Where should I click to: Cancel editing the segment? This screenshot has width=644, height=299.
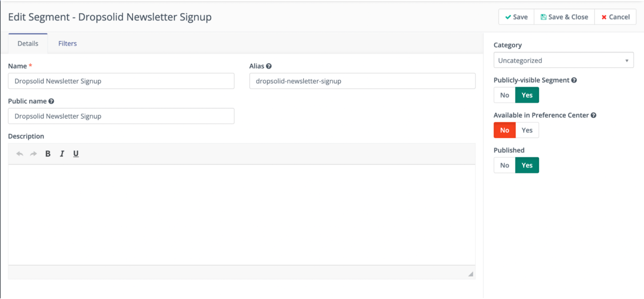[615, 17]
